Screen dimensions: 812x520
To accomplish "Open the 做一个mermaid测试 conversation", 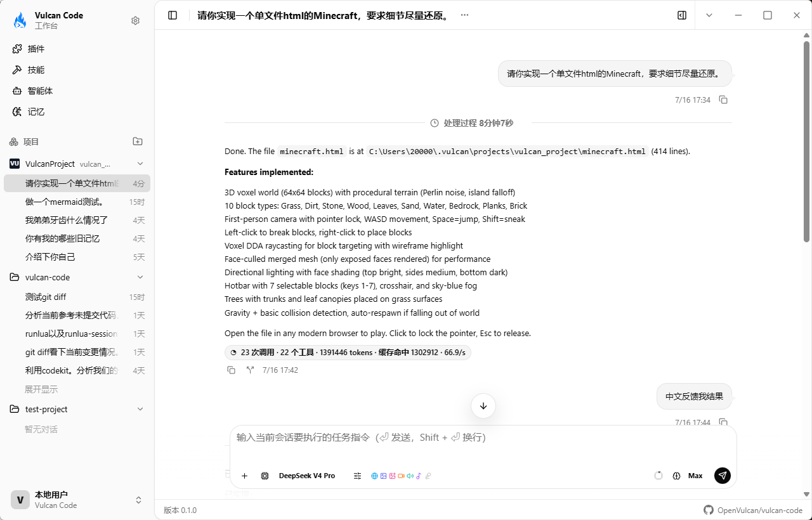I will click(x=77, y=202).
